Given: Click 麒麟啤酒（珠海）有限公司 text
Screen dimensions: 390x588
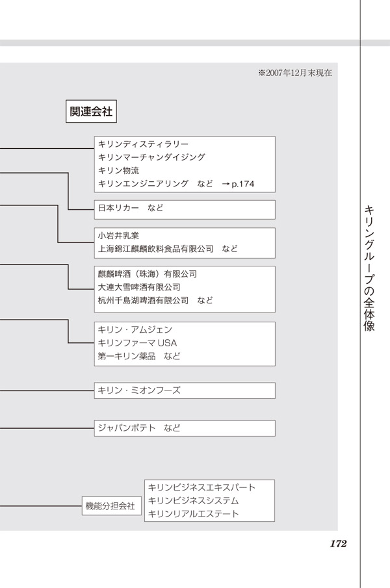Looking at the screenshot, I should (x=148, y=274).
